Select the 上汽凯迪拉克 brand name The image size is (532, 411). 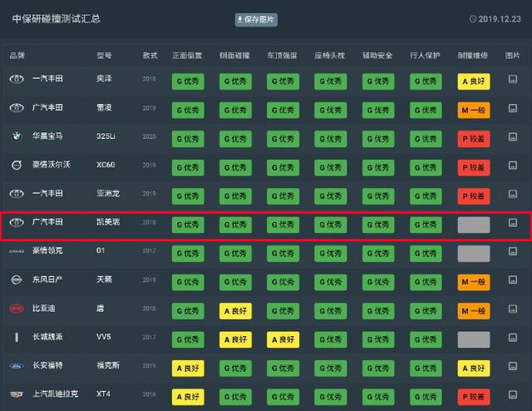pyautogui.click(x=56, y=394)
